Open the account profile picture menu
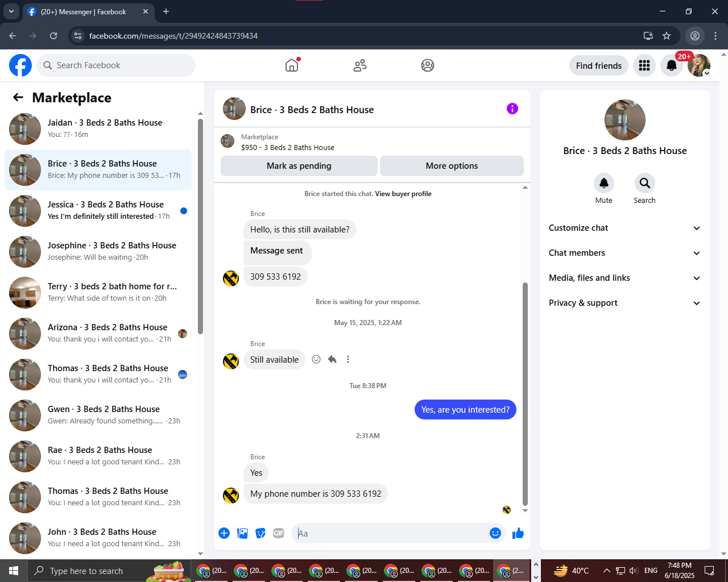The image size is (728, 582). pos(699,65)
